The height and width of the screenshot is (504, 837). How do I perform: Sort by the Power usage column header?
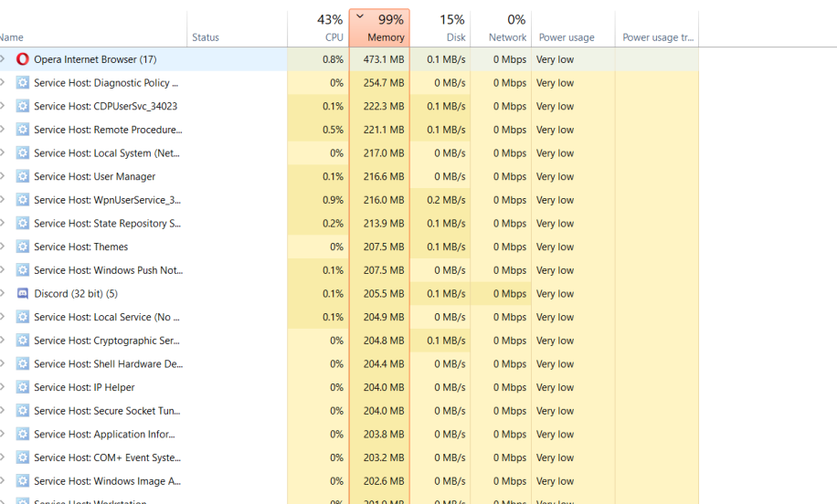pos(573,27)
